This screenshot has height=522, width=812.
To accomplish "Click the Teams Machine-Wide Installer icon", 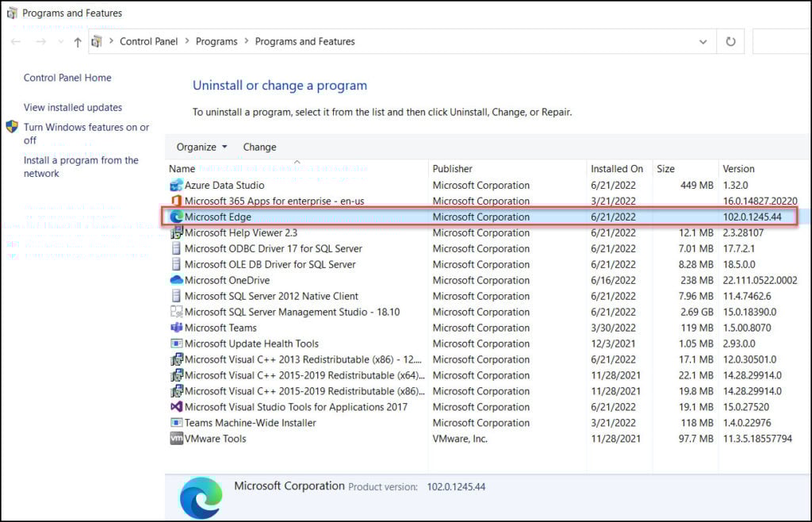I will coord(176,423).
